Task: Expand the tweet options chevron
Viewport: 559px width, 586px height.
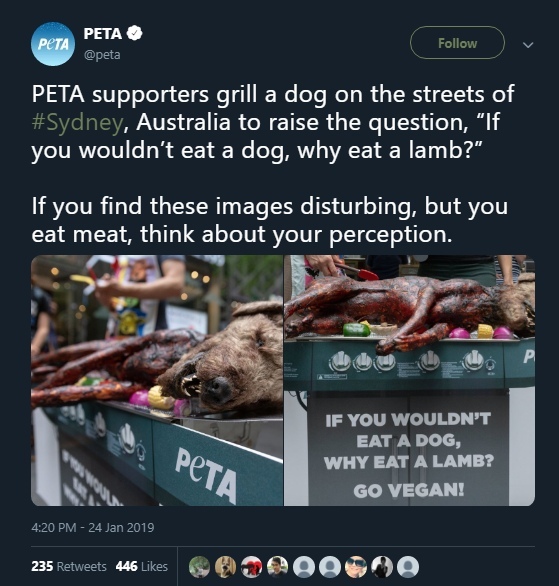Action: click(x=528, y=45)
